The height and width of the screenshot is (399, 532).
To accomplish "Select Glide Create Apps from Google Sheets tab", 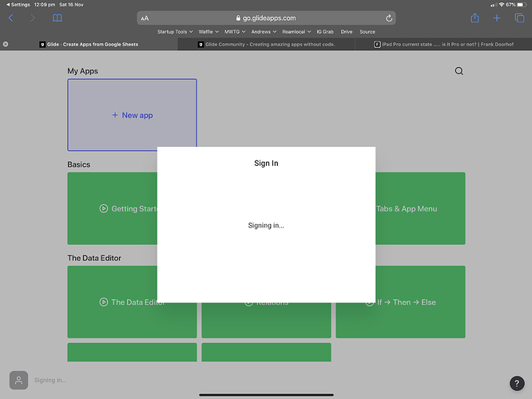I will point(89,44).
